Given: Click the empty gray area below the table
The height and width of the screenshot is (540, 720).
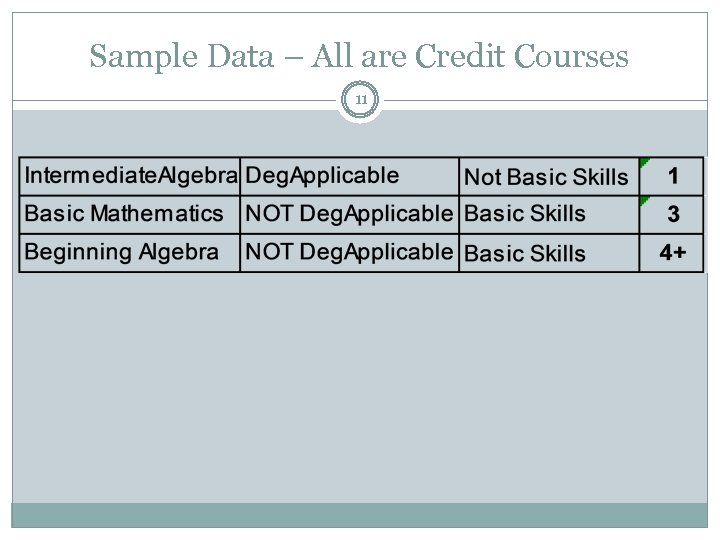Looking at the screenshot, I should coord(360,390).
